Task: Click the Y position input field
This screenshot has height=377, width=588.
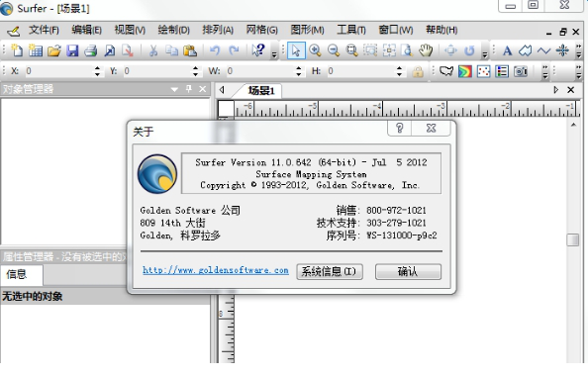Action: [x=156, y=71]
